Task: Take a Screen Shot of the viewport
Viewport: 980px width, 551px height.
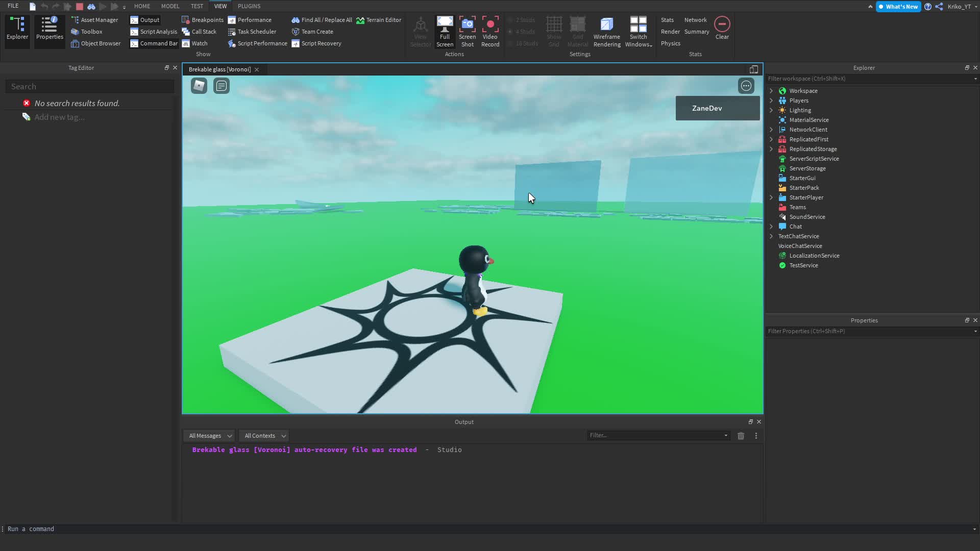Action: pyautogui.click(x=467, y=31)
